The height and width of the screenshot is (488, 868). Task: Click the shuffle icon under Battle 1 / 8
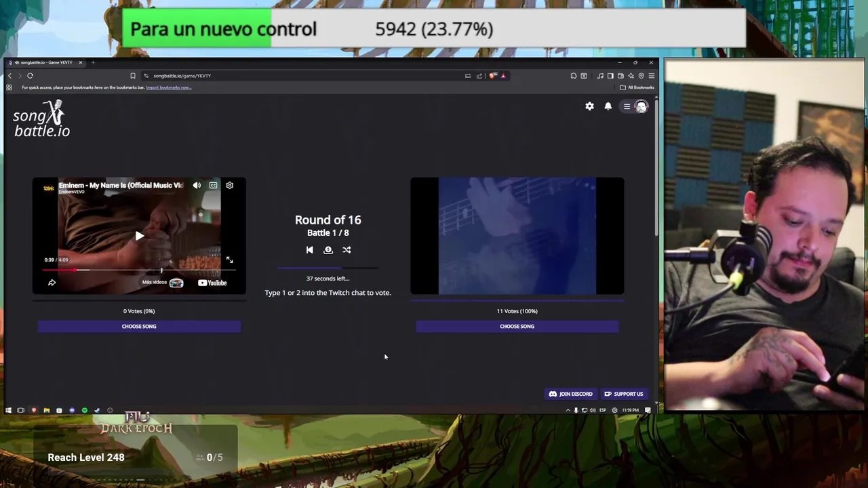pos(347,250)
